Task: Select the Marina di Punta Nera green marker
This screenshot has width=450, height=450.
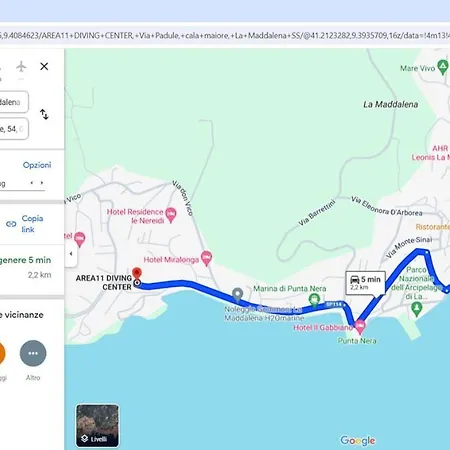Action: pyautogui.click(x=314, y=300)
